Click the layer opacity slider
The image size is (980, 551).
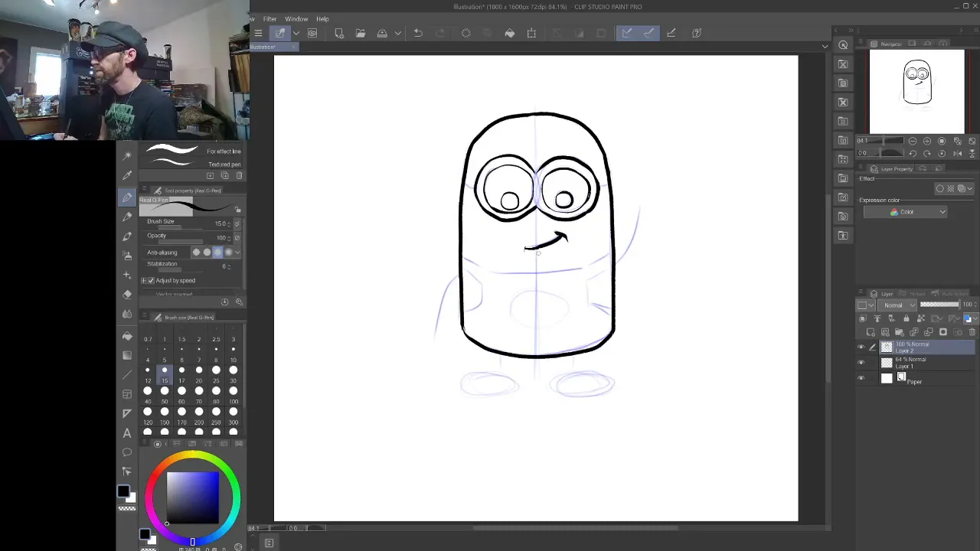[x=939, y=305]
